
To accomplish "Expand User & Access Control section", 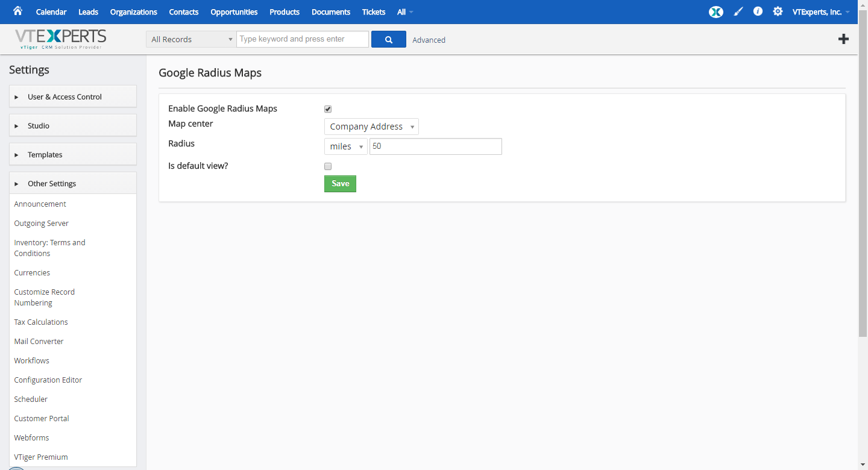I will 73,96.
